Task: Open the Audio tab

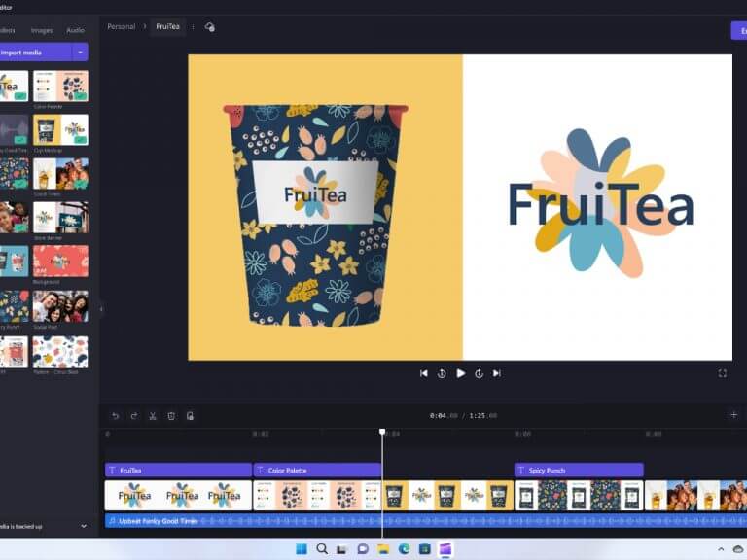Action: tap(75, 30)
